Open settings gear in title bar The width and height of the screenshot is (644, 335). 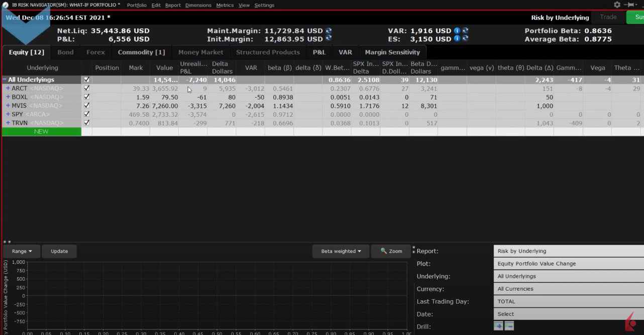617,5
